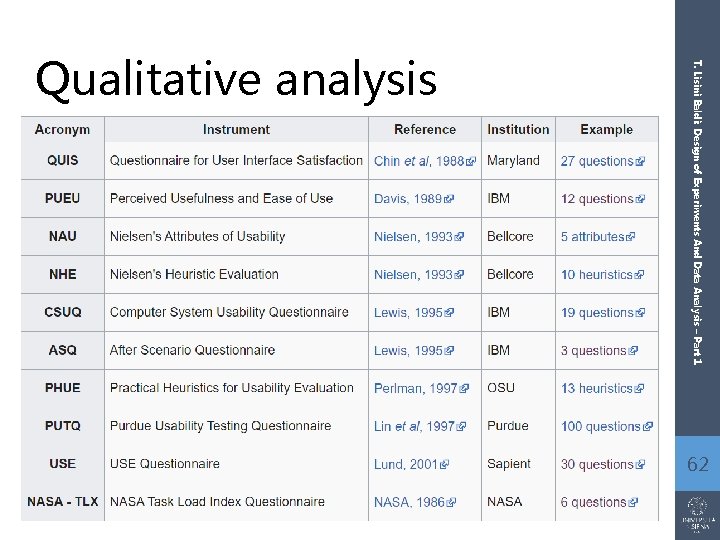Click the Institution column header
Viewport: 720px width, 540px height.
[518, 129]
